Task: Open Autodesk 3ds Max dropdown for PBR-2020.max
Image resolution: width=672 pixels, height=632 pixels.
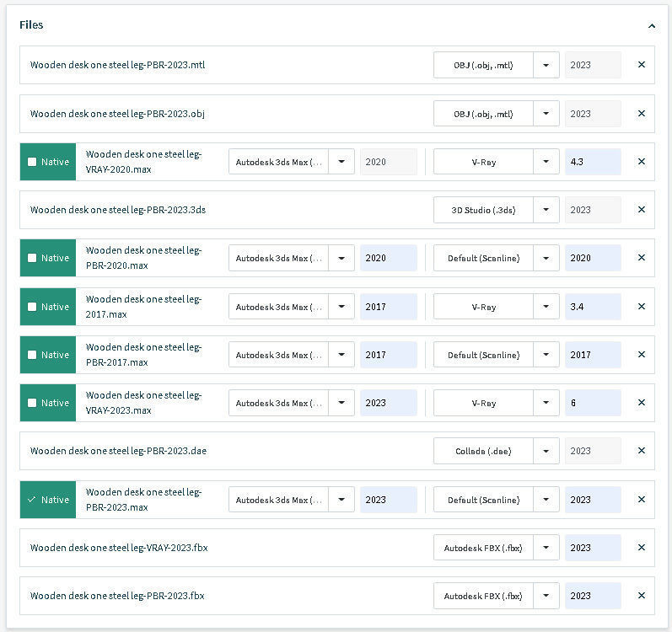Action: point(341,258)
